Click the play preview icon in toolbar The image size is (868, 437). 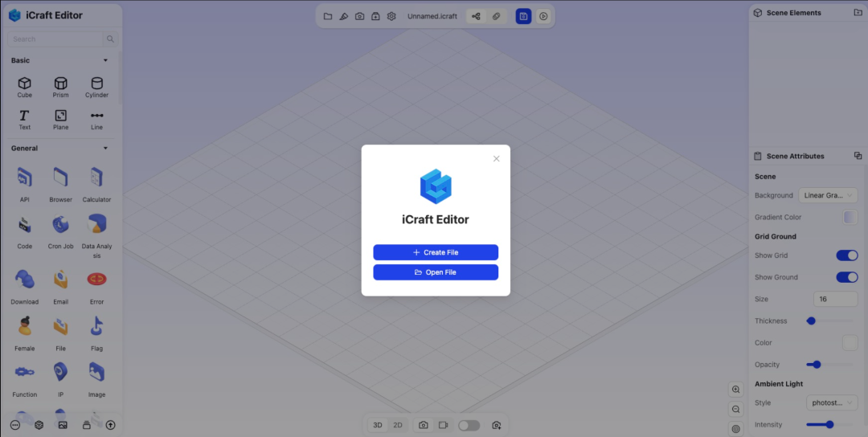[x=543, y=17]
